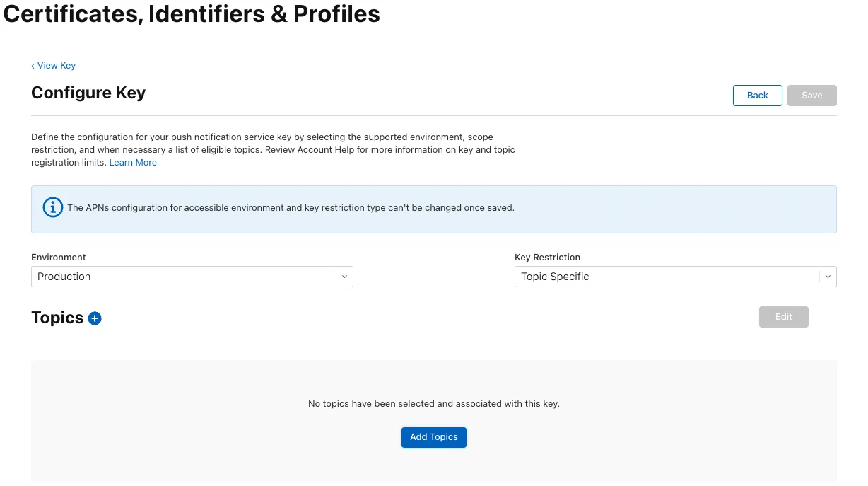Click the grayed-out Save button
The width and height of the screenshot is (868, 486).
coord(811,96)
